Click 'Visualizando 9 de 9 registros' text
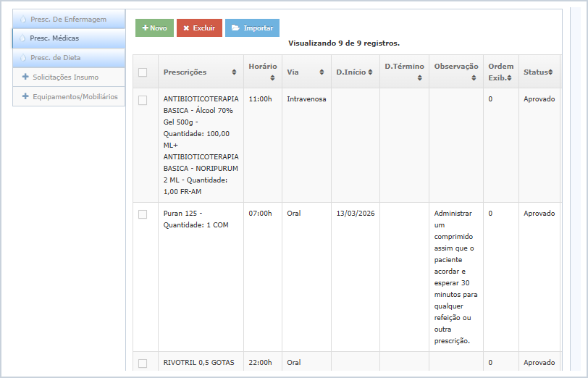 pyautogui.click(x=344, y=43)
